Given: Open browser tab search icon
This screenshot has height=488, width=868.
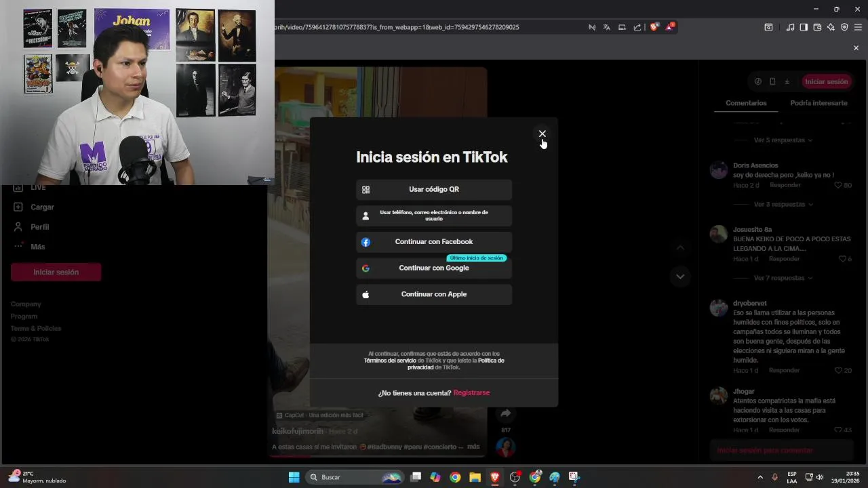Looking at the screenshot, I should [x=768, y=27].
